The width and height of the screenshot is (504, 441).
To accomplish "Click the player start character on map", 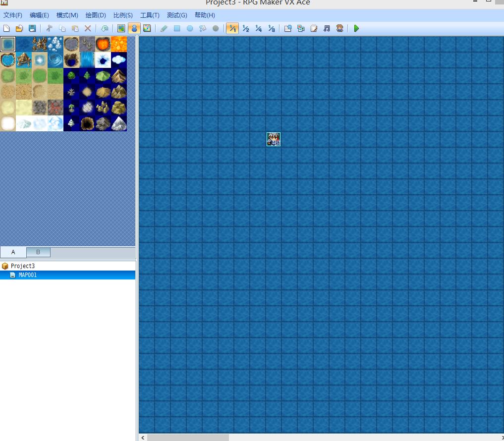I will pos(274,139).
